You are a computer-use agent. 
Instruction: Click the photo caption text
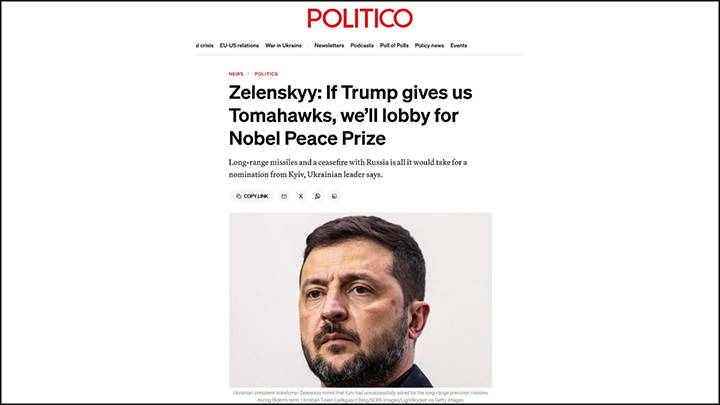360,396
